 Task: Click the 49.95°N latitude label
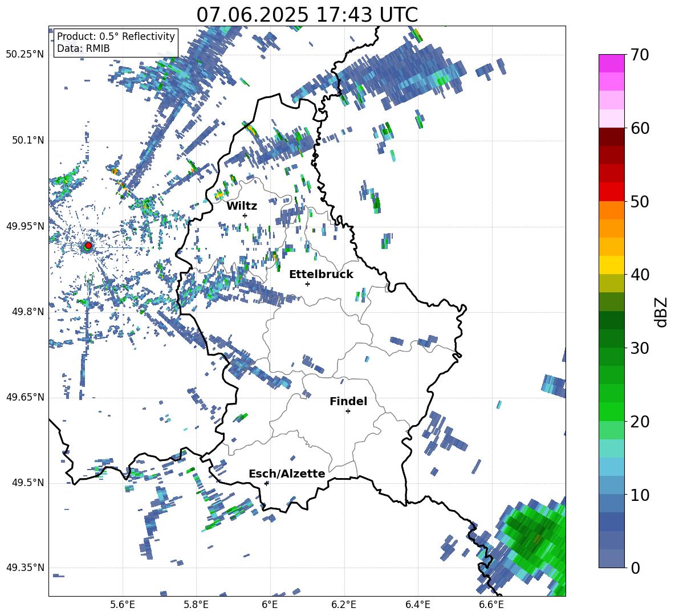(25, 226)
